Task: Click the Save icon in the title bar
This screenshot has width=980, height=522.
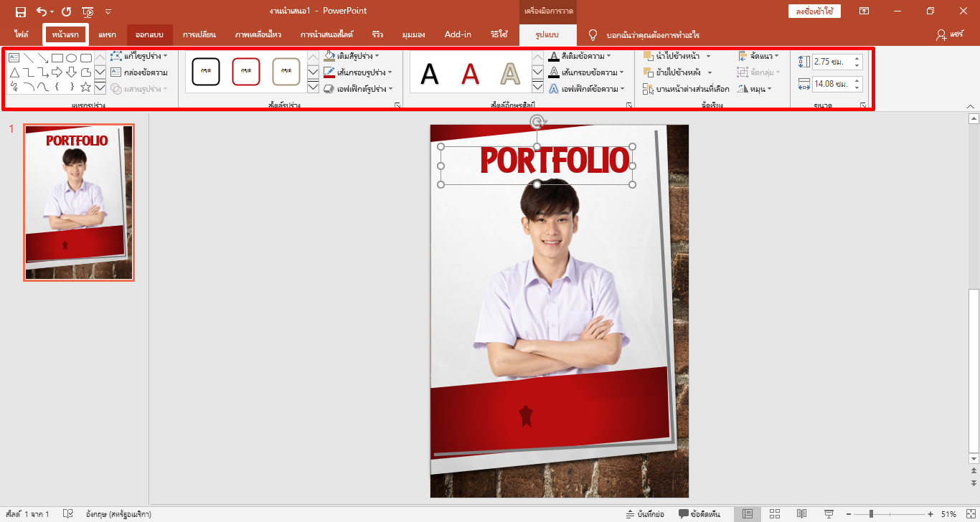Action: coord(20,11)
